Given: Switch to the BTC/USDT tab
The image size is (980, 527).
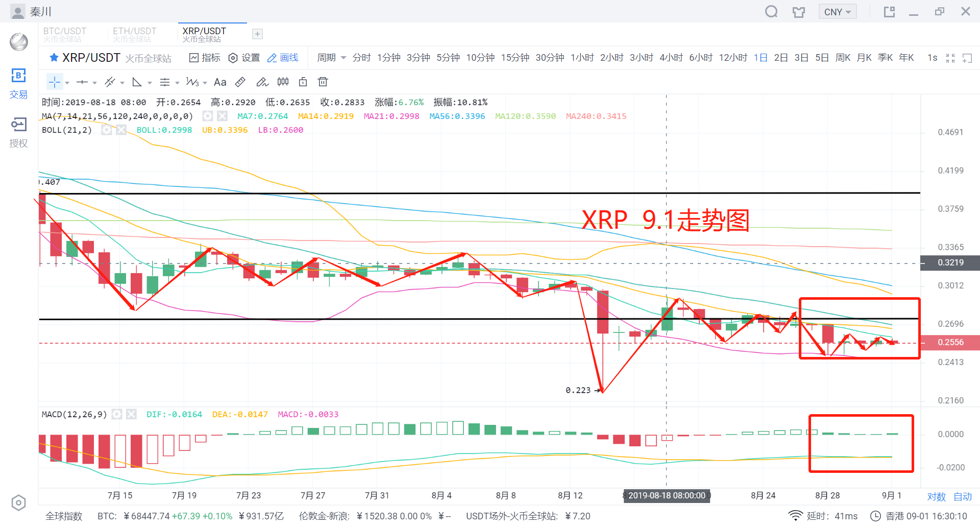Looking at the screenshot, I should (x=65, y=34).
